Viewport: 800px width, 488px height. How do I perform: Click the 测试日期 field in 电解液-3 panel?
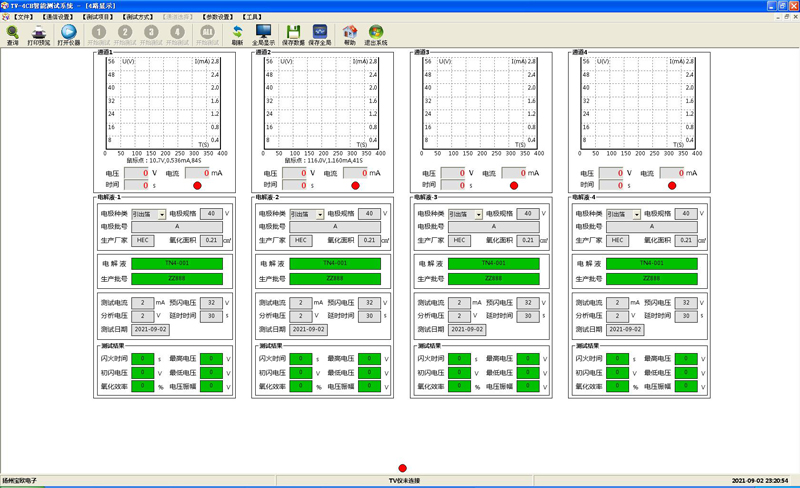(466, 329)
